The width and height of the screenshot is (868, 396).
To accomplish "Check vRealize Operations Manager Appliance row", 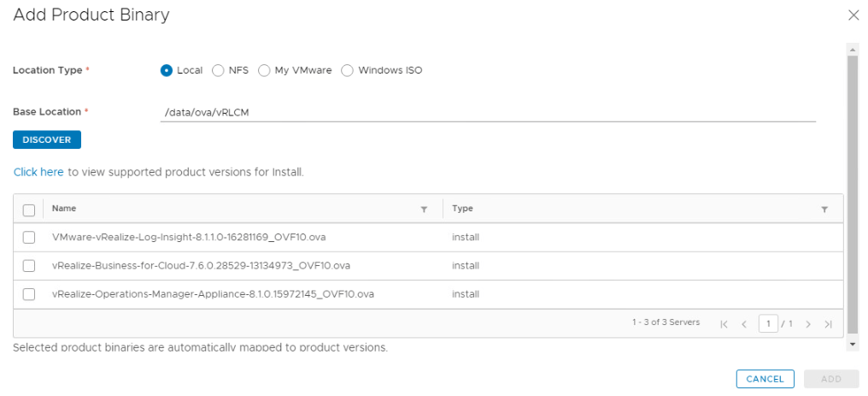I will [29, 294].
